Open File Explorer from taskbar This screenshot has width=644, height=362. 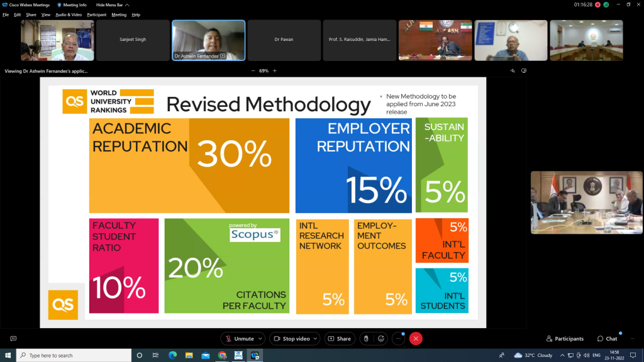point(189,355)
